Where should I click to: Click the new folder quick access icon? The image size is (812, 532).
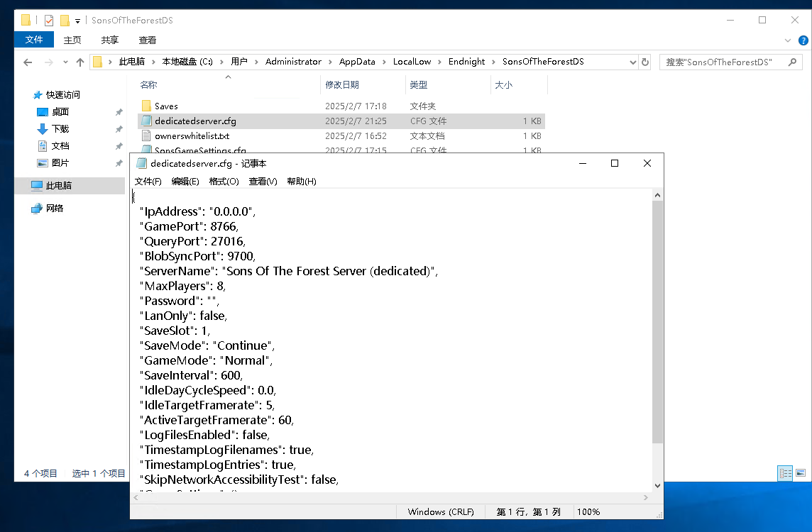click(x=65, y=20)
